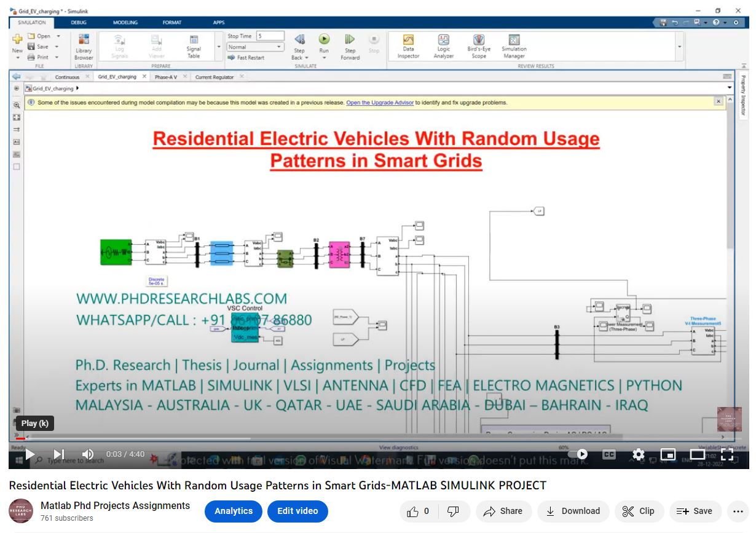Click the Edit video button

pos(297,511)
